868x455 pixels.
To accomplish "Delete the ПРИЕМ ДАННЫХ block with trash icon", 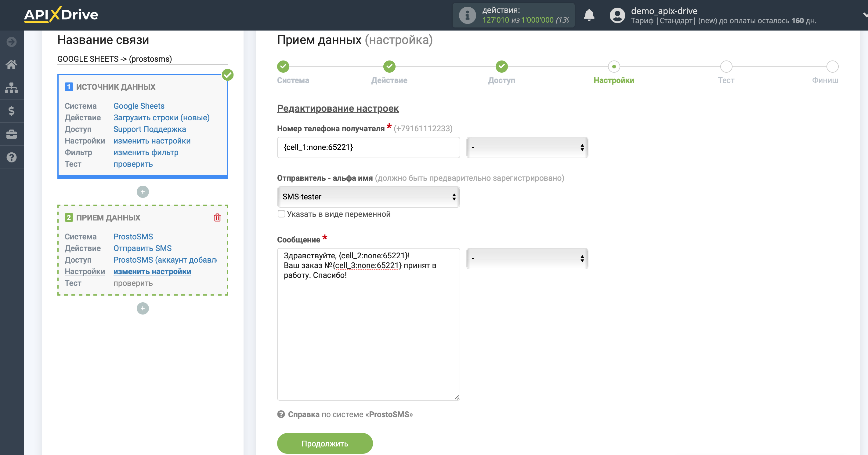I will click(217, 217).
